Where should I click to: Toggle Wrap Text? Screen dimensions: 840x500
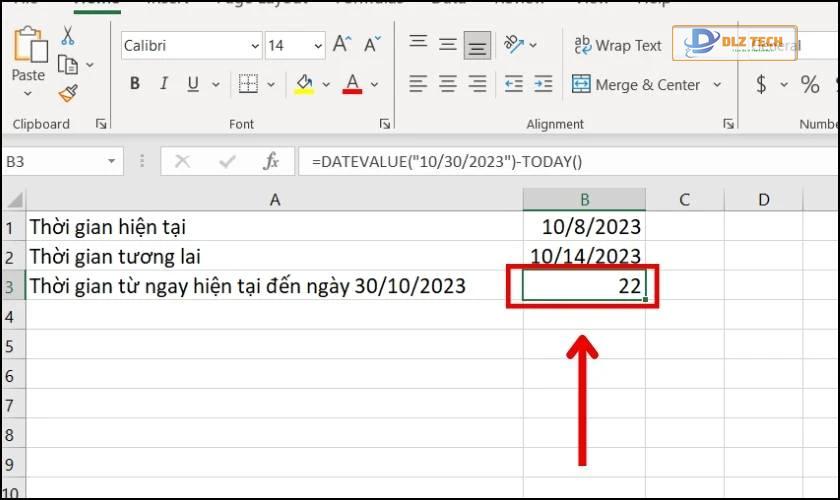(618, 46)
